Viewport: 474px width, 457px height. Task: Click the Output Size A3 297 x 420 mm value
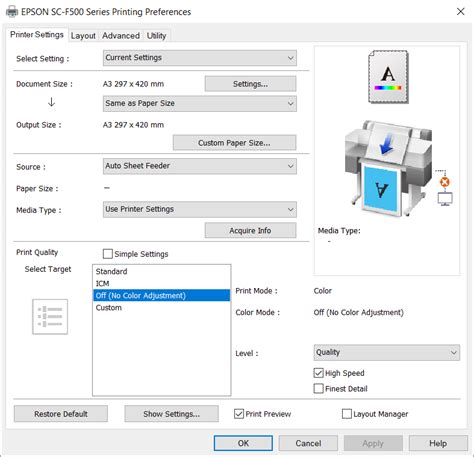[x=133, y=125]
